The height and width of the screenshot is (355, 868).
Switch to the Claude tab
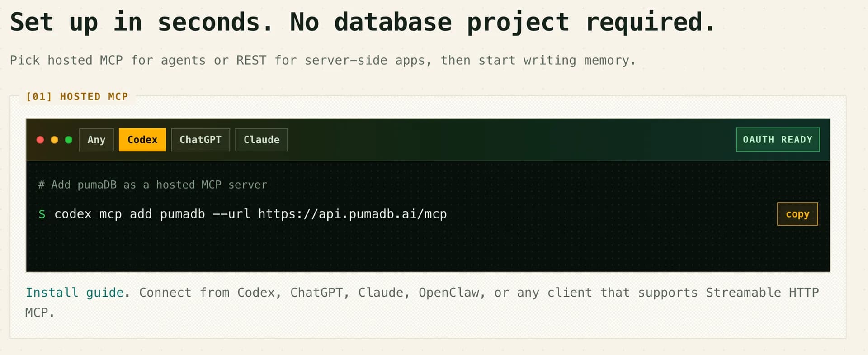[261, 140]
